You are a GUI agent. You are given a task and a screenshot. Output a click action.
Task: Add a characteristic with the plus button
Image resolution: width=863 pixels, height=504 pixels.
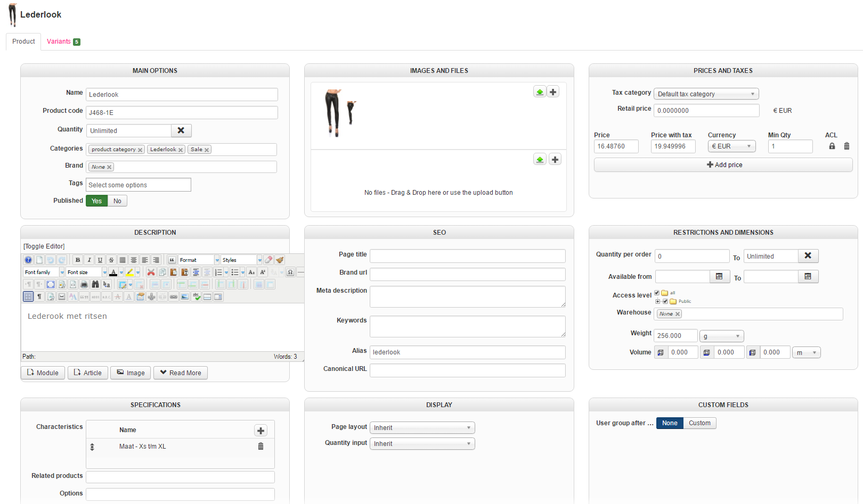coord(261,431)
